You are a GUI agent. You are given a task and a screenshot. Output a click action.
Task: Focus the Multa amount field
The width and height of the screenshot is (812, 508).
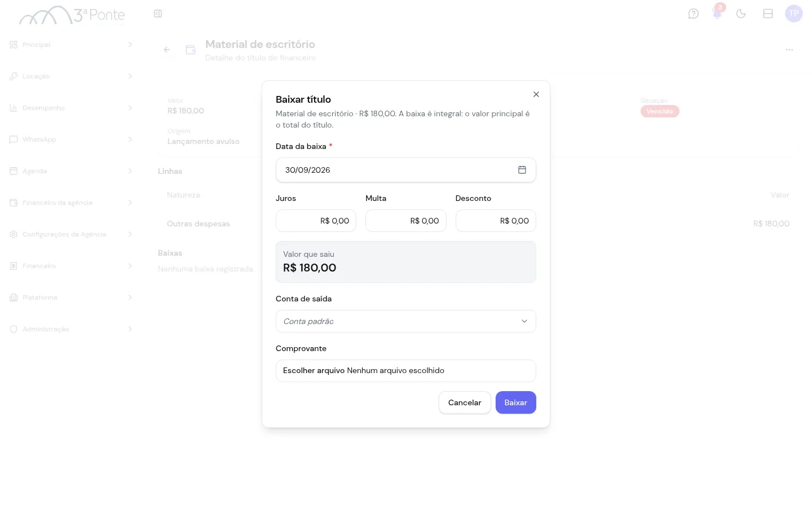(x=406, y=221)
